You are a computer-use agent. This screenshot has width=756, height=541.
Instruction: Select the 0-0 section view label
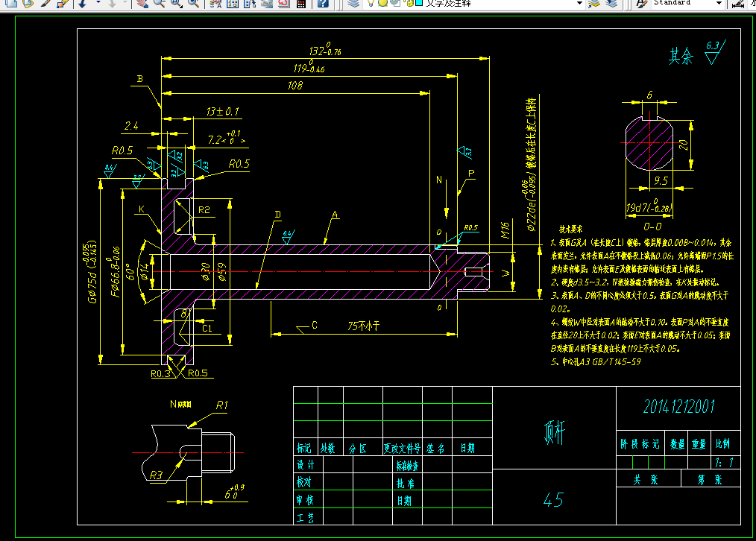652,227
